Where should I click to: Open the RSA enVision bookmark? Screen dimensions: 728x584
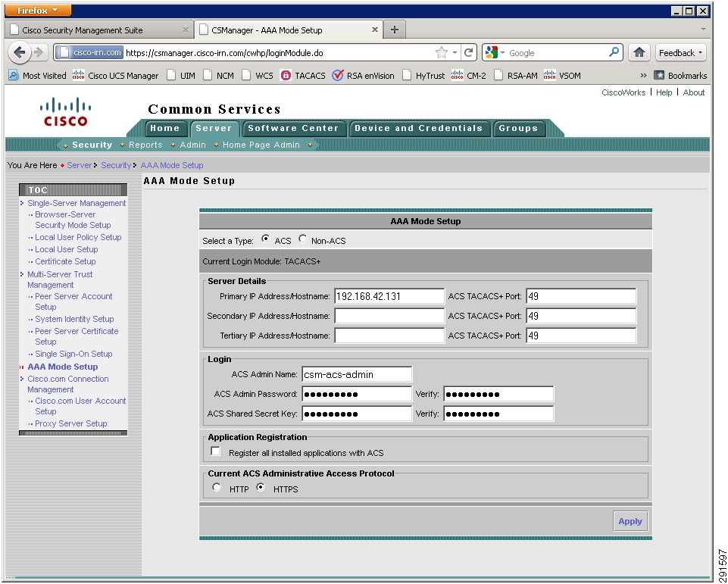click(363, 75)
